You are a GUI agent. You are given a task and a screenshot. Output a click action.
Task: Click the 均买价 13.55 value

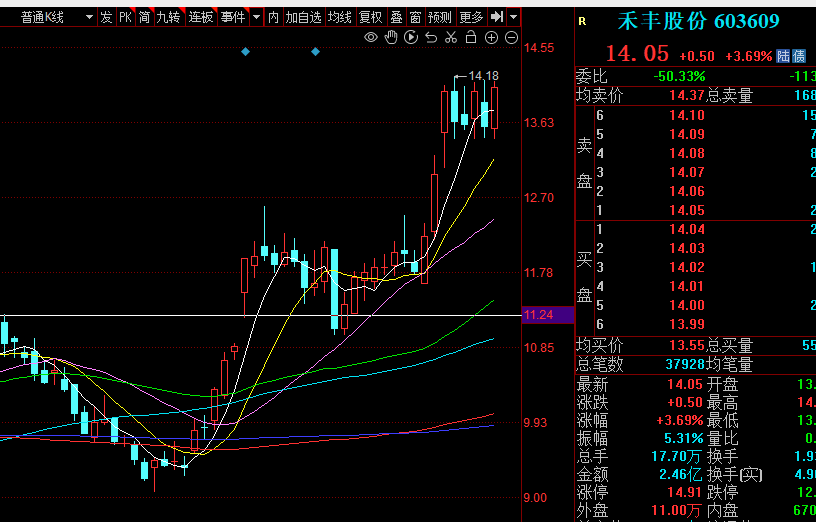click(x=687, y=345)
